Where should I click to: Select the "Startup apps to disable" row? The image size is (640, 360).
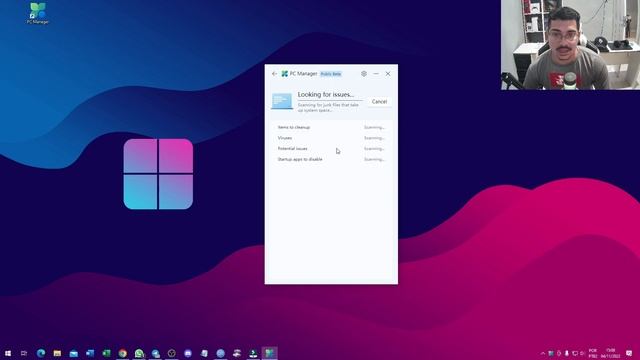tap(331, 159)
